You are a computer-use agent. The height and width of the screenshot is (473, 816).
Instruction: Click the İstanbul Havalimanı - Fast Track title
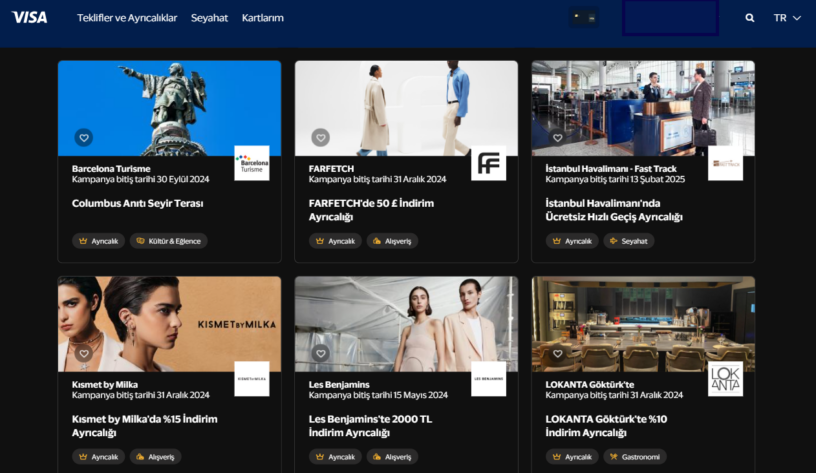[x=611, y=169]
